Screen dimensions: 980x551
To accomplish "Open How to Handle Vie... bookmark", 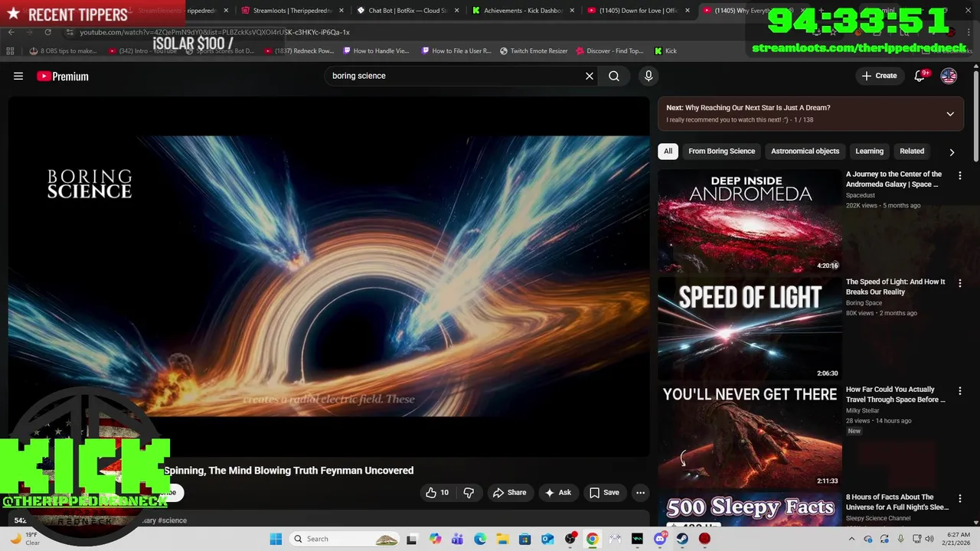I will click(376, 51).
